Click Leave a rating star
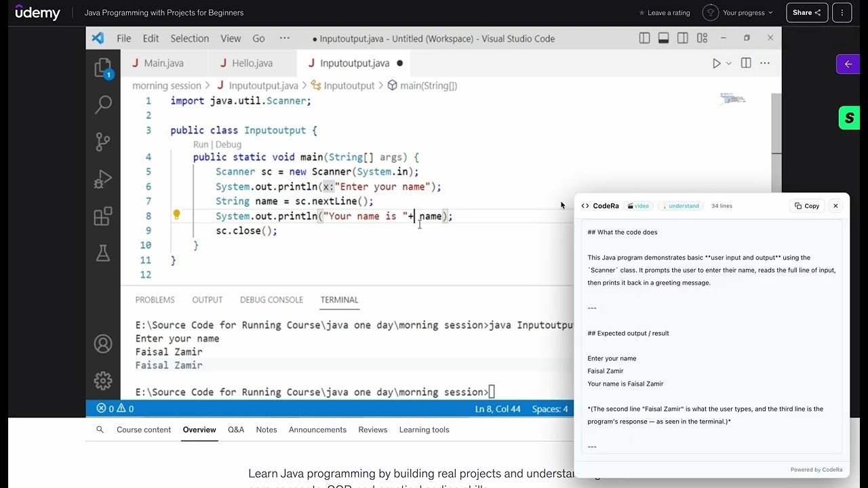This screenshot has width=868, height=488. pyautogui.click(x=665, y=13)
